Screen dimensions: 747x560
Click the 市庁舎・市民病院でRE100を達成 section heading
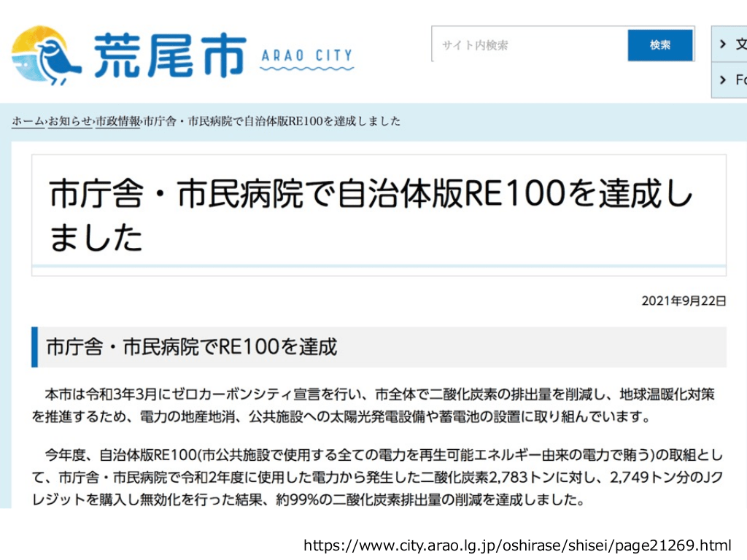coord(191,347)
